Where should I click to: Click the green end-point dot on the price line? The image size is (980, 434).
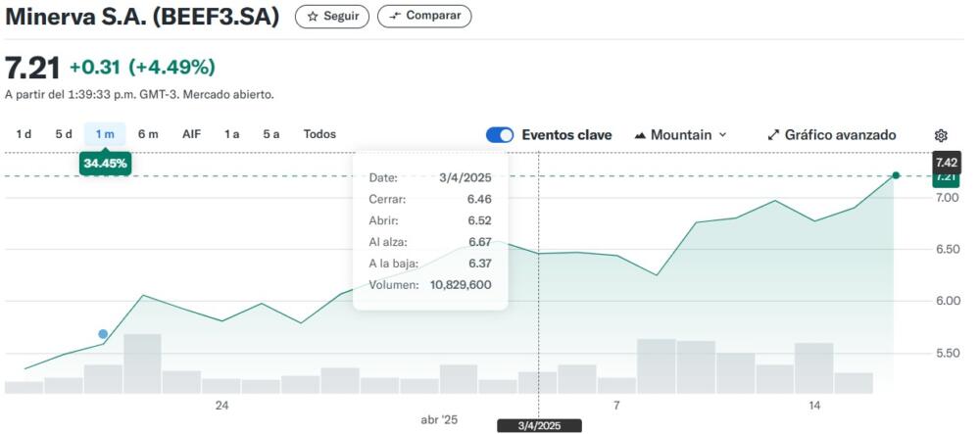tap(896, 175)
